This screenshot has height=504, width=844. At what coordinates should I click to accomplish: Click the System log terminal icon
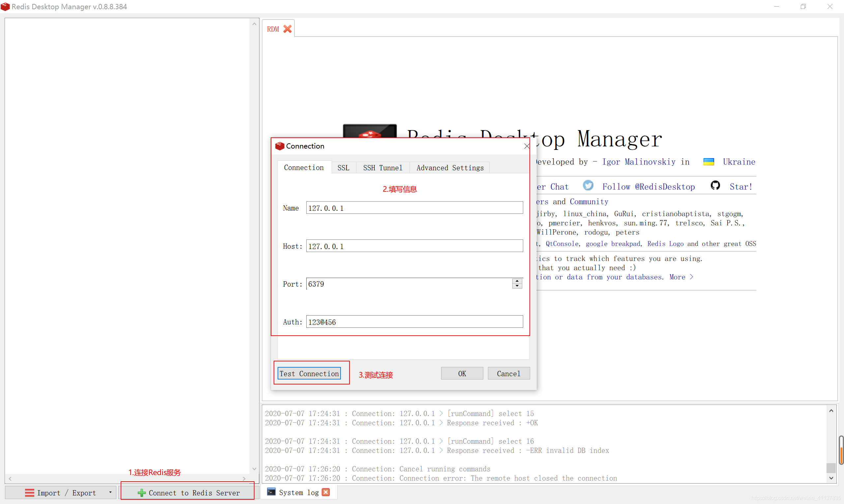click(x=271, y=492)
